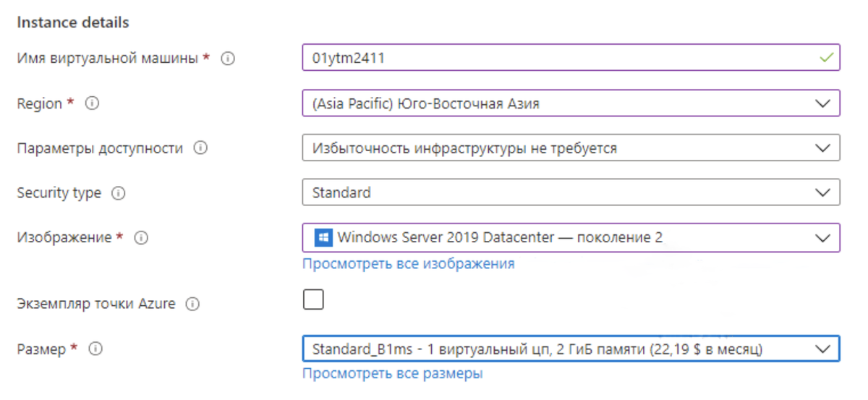Viewport: 868px width, 400px height.
Task: Click the Instance details heading
Action: pyautogui.click(x=73, y=22)
